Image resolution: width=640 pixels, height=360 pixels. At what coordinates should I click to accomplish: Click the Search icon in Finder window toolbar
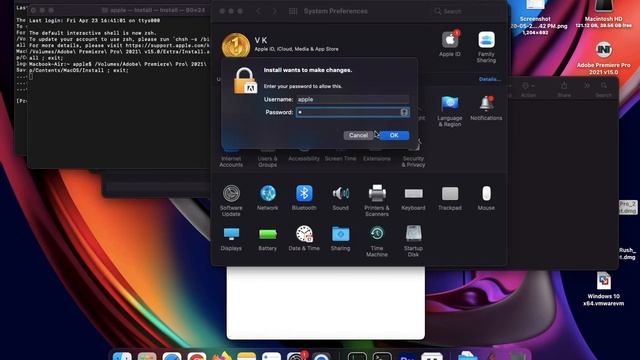(603, 89)
